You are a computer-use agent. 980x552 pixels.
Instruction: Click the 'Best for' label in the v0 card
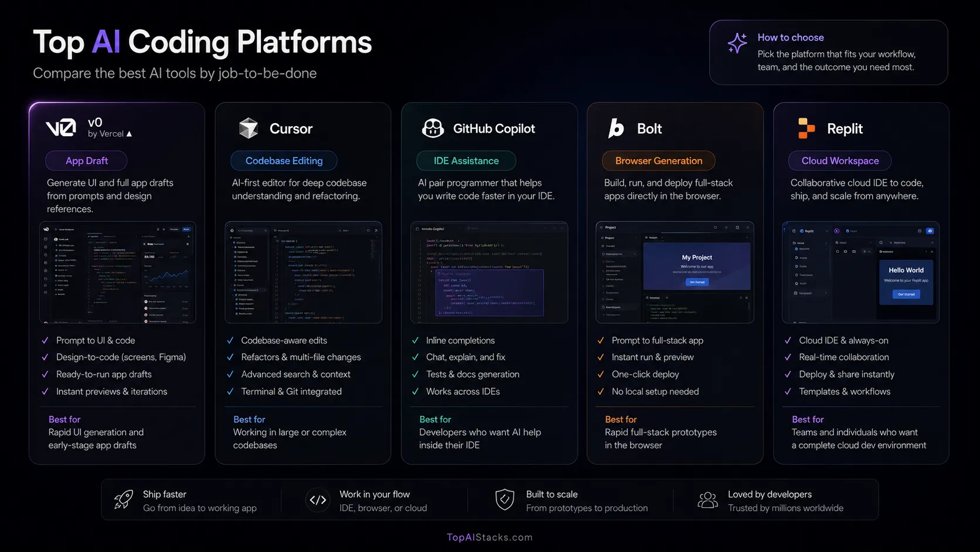64,419
